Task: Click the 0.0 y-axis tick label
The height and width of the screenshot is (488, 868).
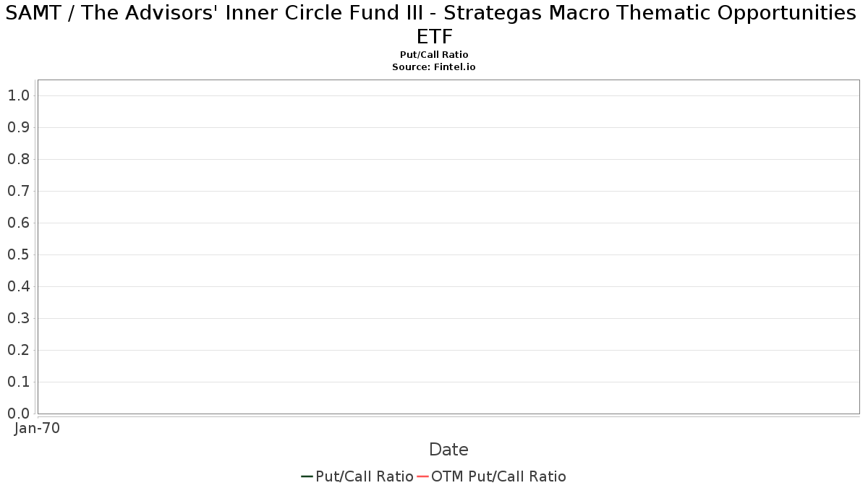Action: pos(19,414)
